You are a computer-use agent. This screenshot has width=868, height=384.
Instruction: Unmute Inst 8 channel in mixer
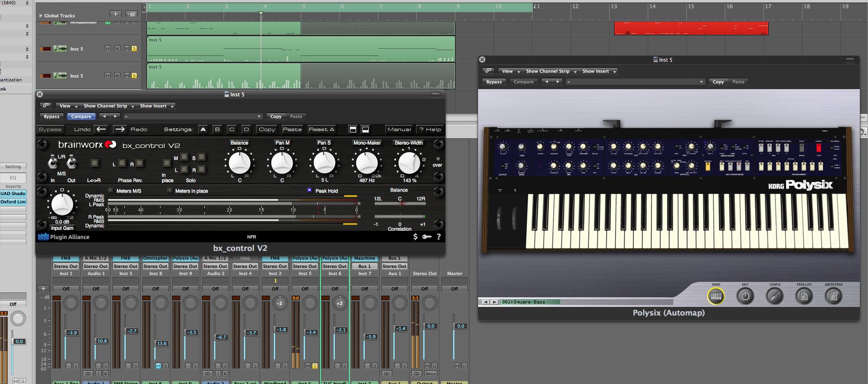[x=158, y=366]
